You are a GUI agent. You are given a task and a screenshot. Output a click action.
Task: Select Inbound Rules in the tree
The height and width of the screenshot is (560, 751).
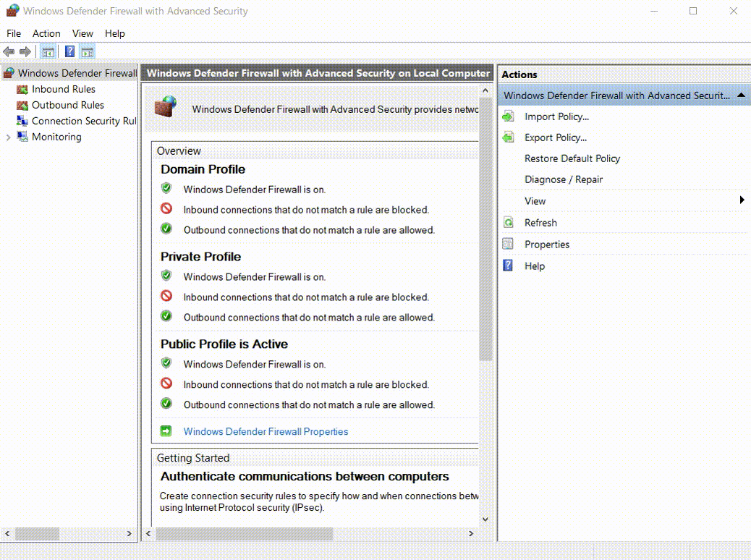point(64,90)
